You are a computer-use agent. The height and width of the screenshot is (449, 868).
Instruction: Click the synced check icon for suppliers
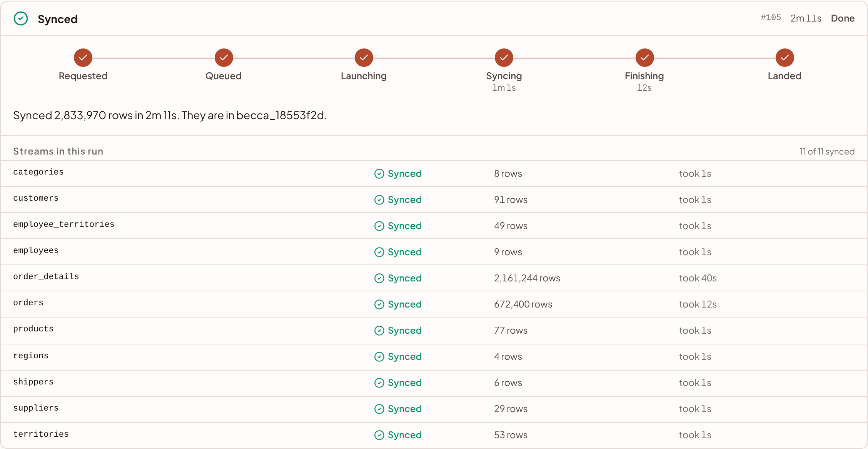coord(379,409)
